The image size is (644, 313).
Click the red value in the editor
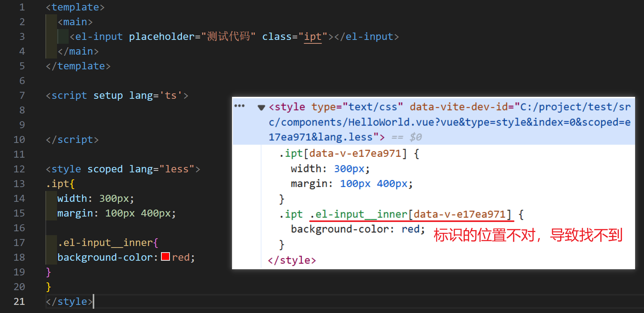click(x=181, y=258)
